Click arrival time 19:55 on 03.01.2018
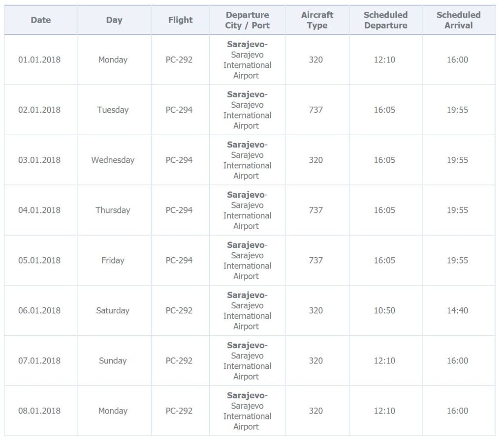The width and height of the screenshot is (504, 445). point(457,160)
